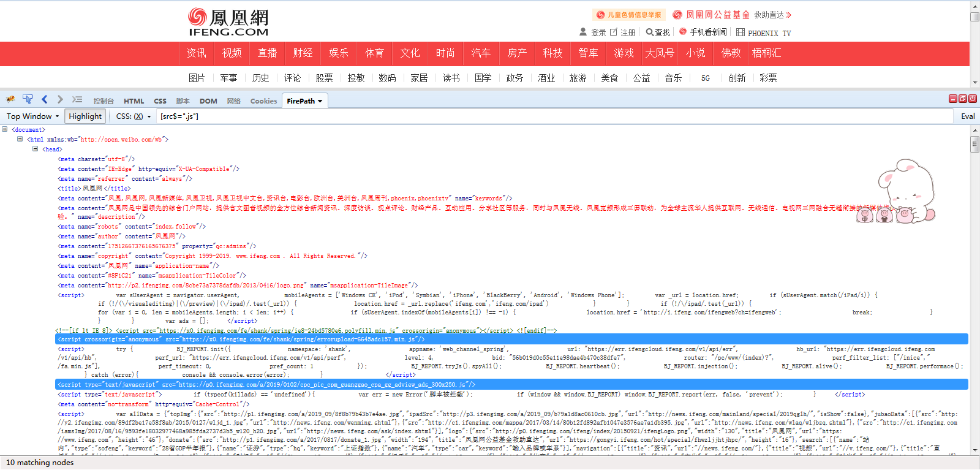Open the 游戏 games menu

(624, 53)
